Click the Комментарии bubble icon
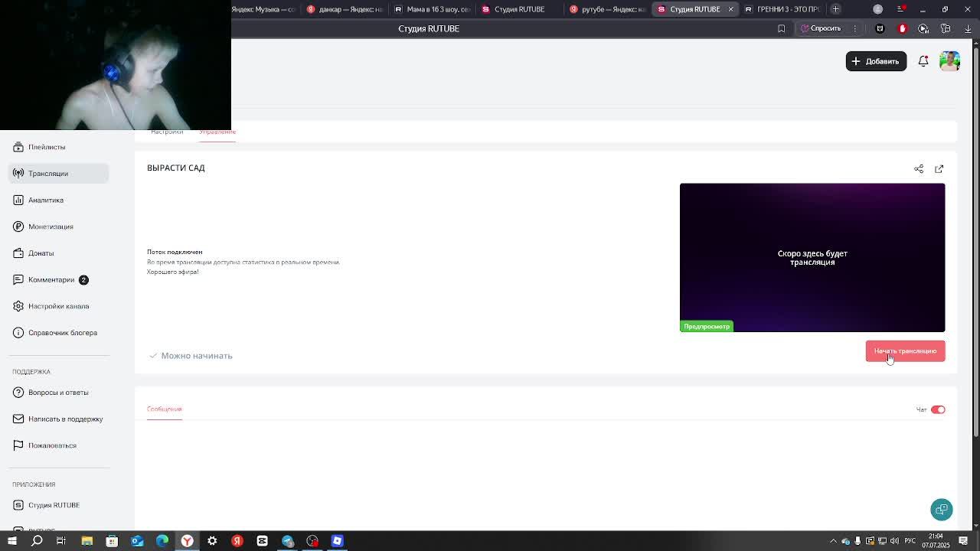This screenshot has height=551, width=980. 18,279
